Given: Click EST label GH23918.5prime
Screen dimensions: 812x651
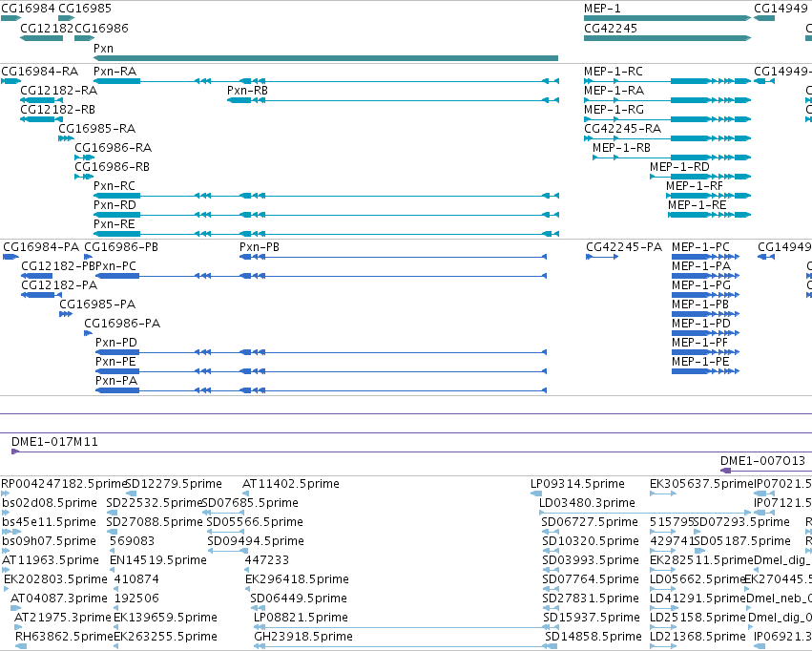Looking at the screenshot, I should coord(303,637).
